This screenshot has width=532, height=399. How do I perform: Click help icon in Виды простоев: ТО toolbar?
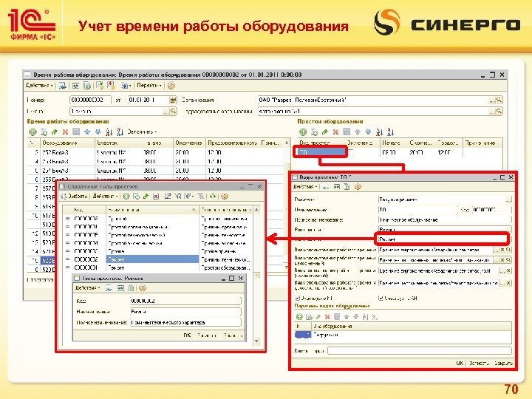coord(358,187)
